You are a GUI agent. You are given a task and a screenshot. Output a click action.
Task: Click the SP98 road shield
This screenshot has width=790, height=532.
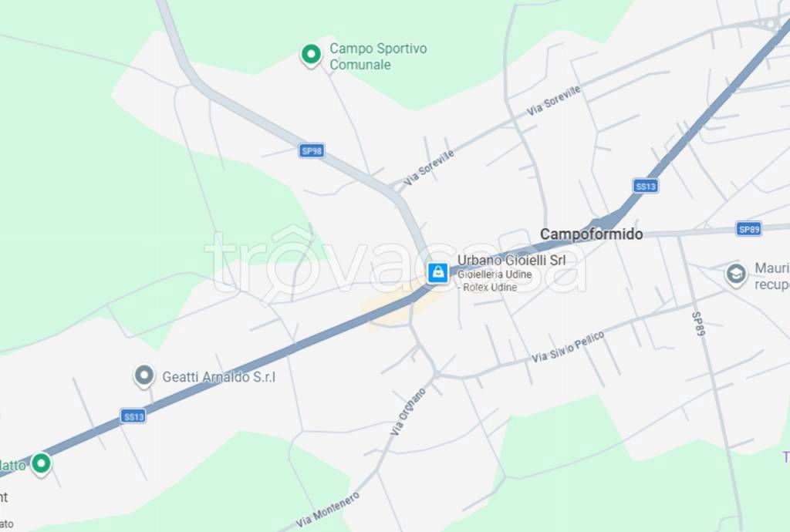(x=312, y=150)
